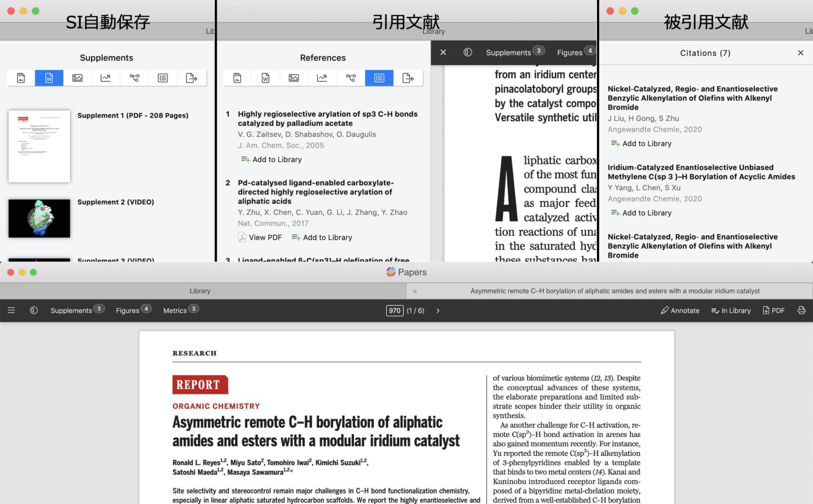This screenshot has height=504, width=813.
Task: Select 'Supplement 2 (VIDEO)' title
Action: coord(116,202)
